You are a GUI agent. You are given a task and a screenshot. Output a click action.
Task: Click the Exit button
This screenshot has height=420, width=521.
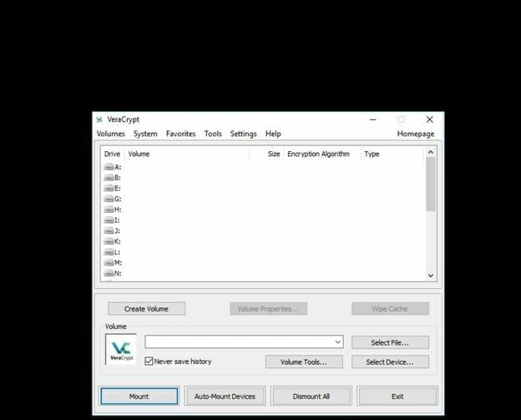(397, 396)
